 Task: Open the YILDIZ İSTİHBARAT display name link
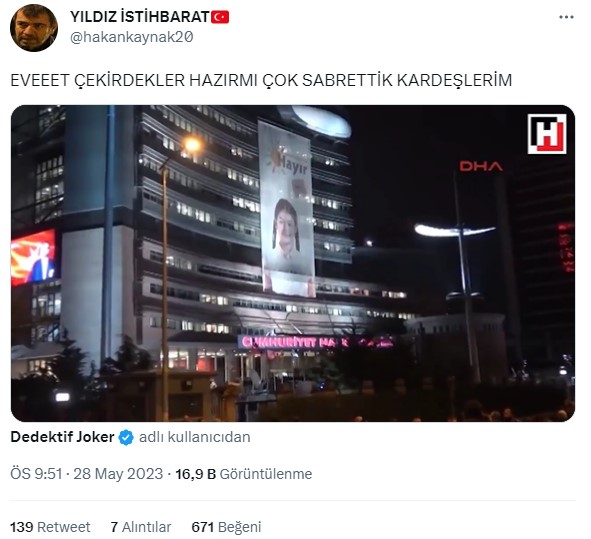[x=140, y=17]
